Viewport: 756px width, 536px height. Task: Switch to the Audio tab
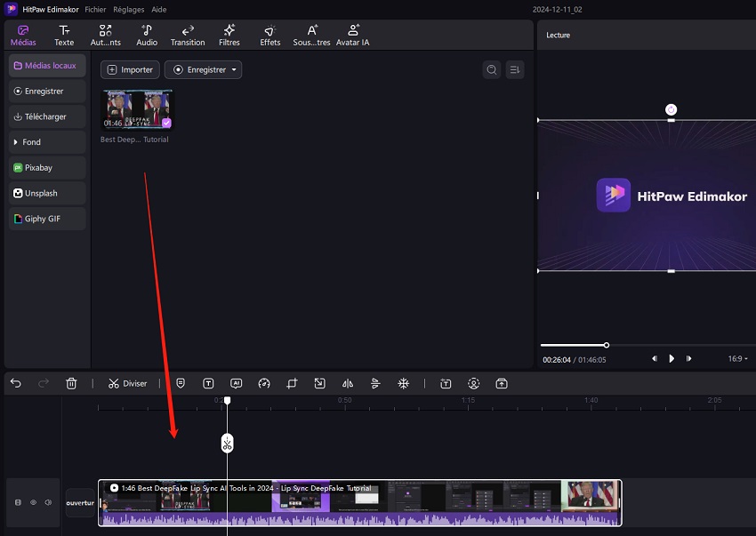tap(147, 36)
